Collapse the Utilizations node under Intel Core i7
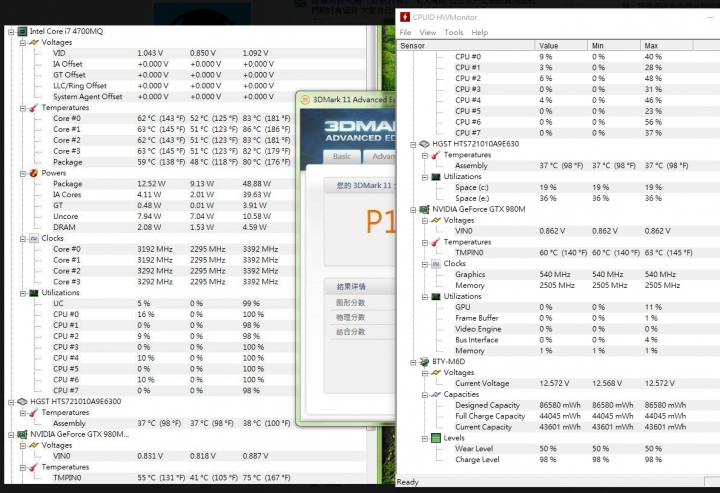The width and height of the screenshot is (720, 493). pos(22,293)
